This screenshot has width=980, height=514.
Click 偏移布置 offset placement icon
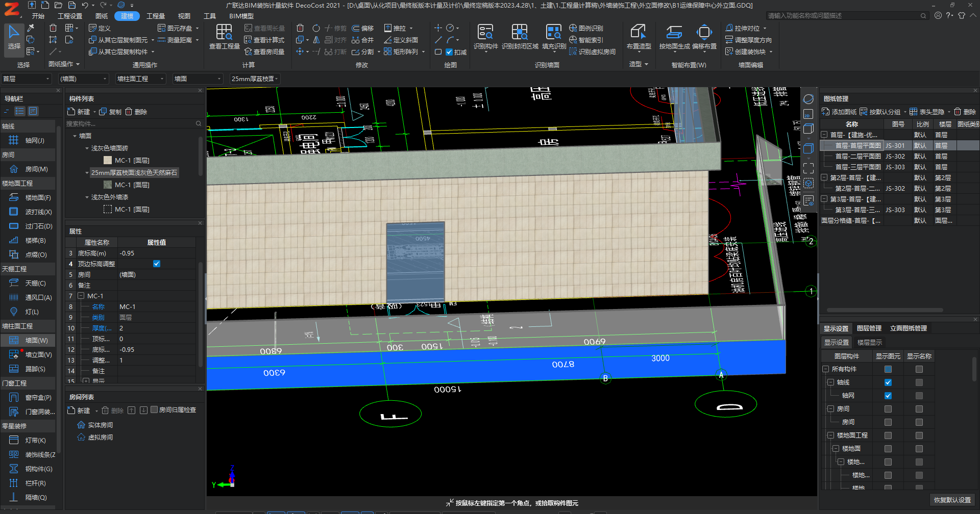click(x=704, y=37)
